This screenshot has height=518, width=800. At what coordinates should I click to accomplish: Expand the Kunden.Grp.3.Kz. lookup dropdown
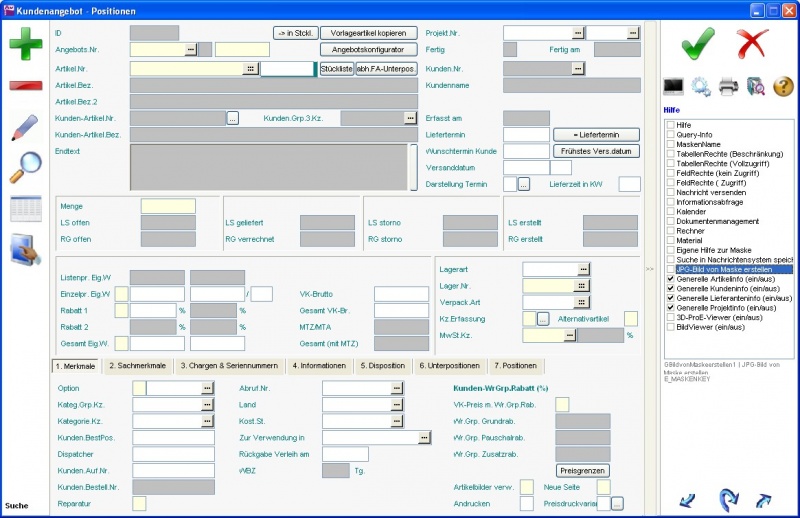pos(410,118)
